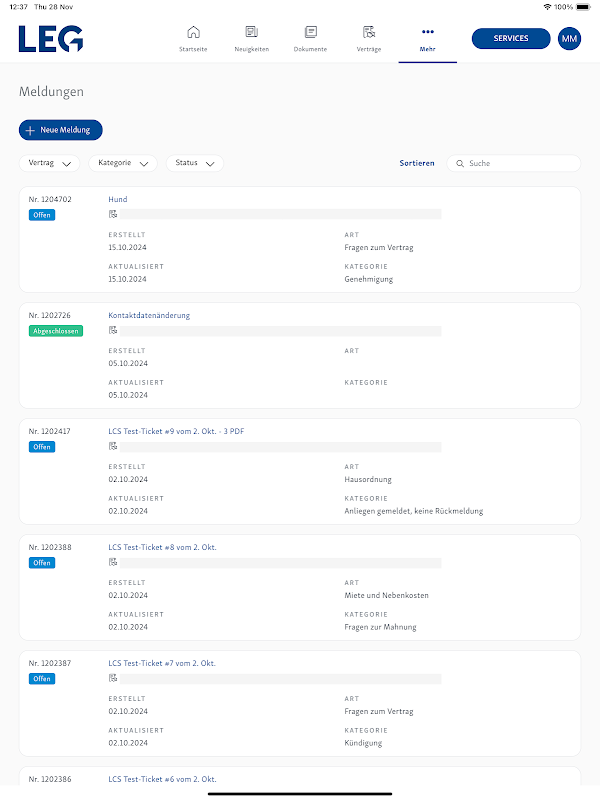The height and width of the screenshot is (800, 600).
Task: Open the Neuigkeiten news icon
Action: coord(252,32)
